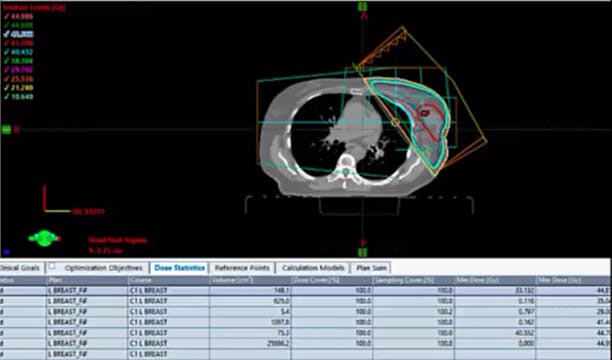Open the Calculation Models tab

pyautogui.click(x=313, y=268)
